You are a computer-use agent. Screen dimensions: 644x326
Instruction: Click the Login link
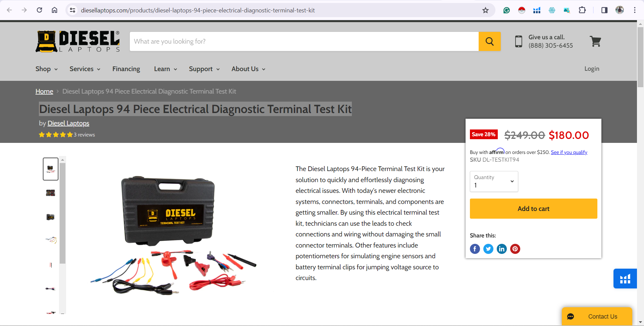[x=592, y=69]
